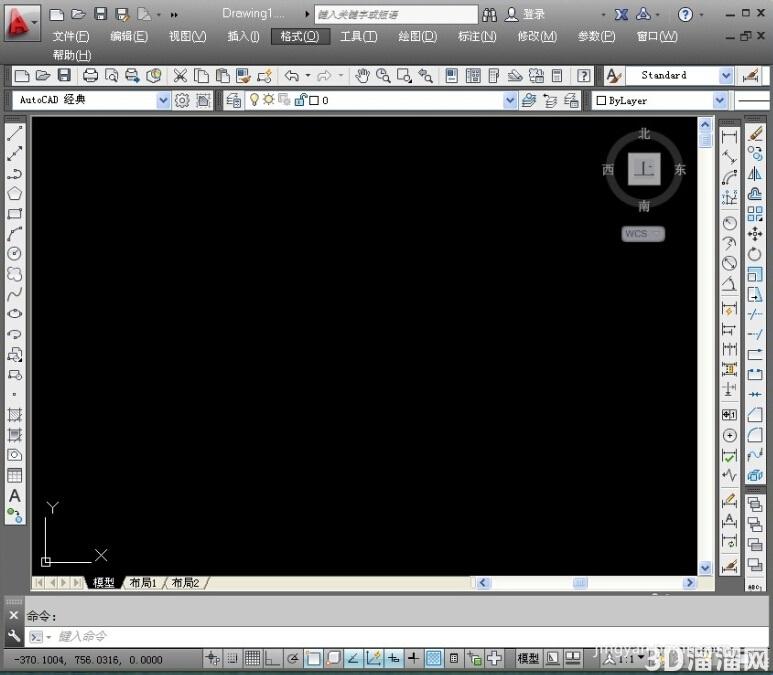
Task: Click the Rotate tool
Action: tap(755, 254)
